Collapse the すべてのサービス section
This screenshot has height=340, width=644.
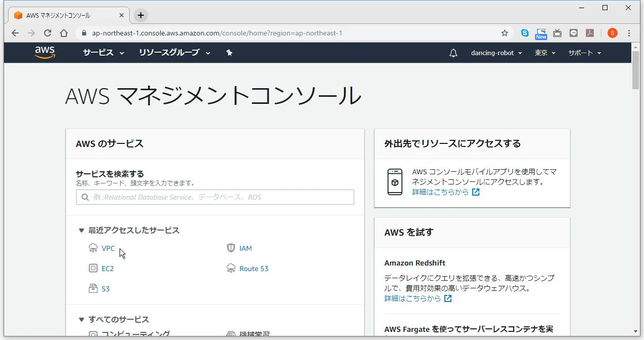pyautogui.click(x=81, y=320)
